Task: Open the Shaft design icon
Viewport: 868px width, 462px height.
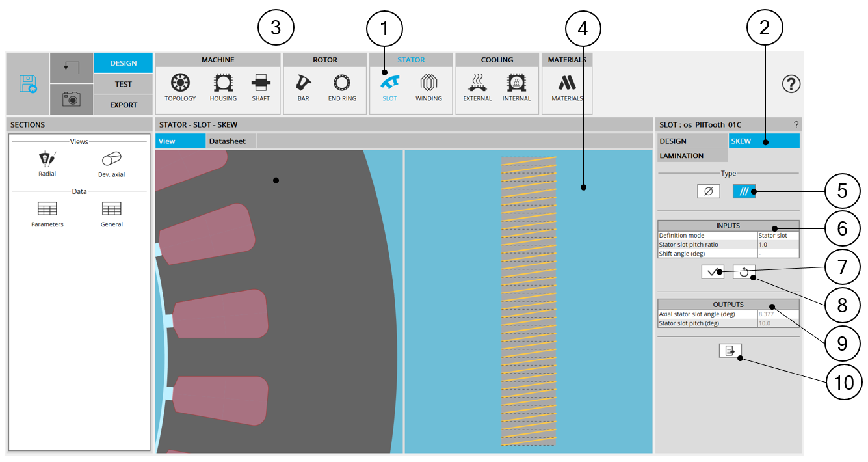Action: [x=260, y=88]
